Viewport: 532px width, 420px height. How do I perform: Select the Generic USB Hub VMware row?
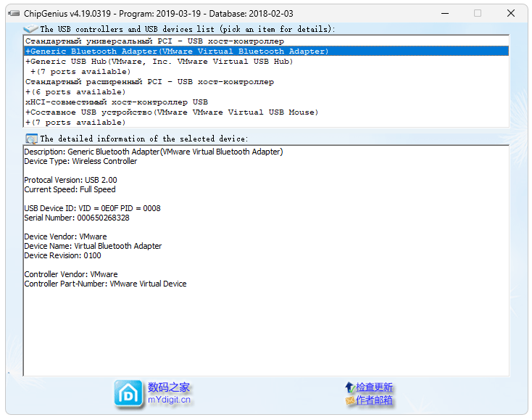266,62
